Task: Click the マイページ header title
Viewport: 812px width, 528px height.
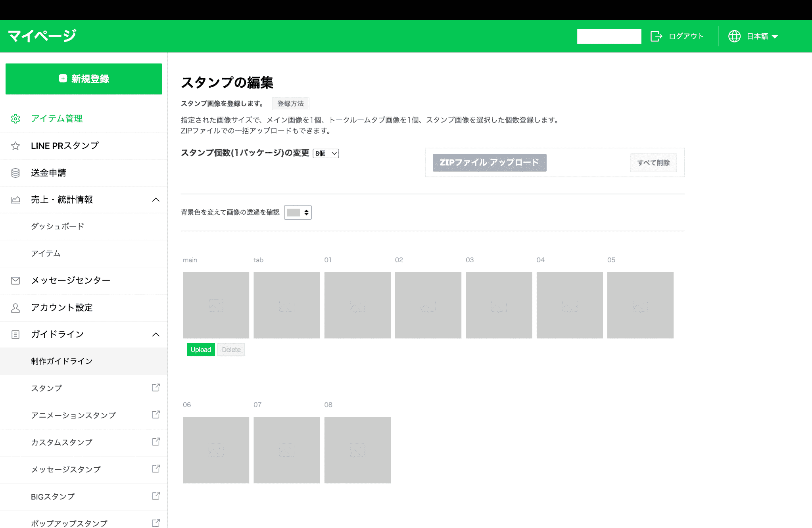Action: [42, 36]
